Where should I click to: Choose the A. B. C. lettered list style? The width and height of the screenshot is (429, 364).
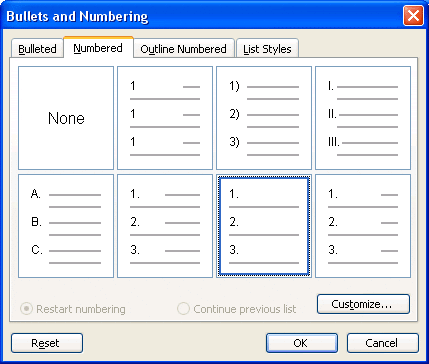click(66, 226)
